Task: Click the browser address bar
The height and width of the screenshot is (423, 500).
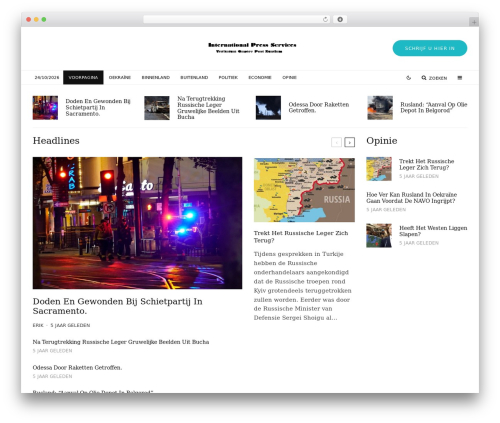Action: pyautogui.click(x=237, y=20)
